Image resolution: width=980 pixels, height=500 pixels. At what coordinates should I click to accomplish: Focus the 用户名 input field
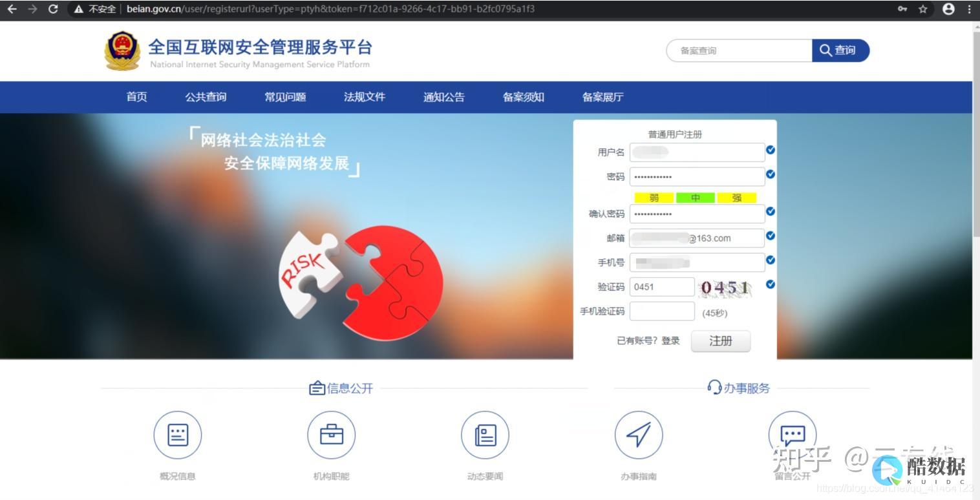click(698, 152)
